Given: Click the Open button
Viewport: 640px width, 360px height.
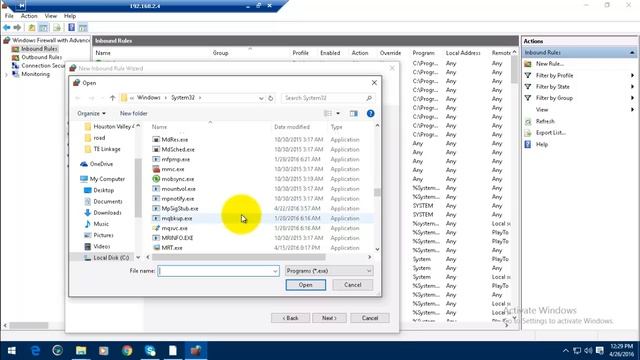Looking at the screenshot, I should point(306,285).
